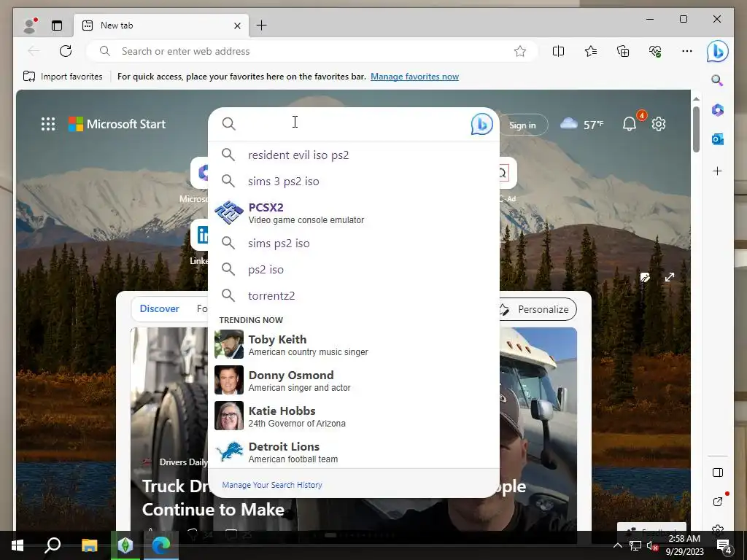Switch to Edge in the taskbar
Viewport: 747px width, 560px height.
pos(161,545)
